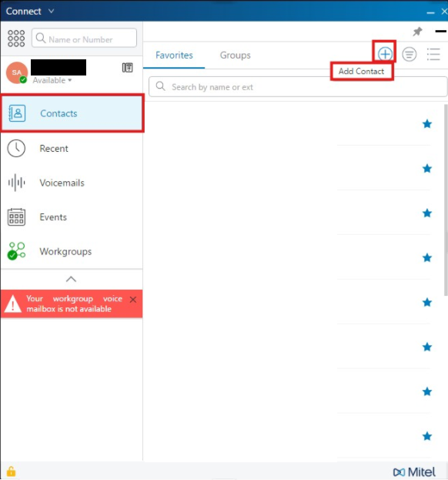Unfavorite the first starred contact
The width and height of the screenshot is (448, 480).
(427, 124)
